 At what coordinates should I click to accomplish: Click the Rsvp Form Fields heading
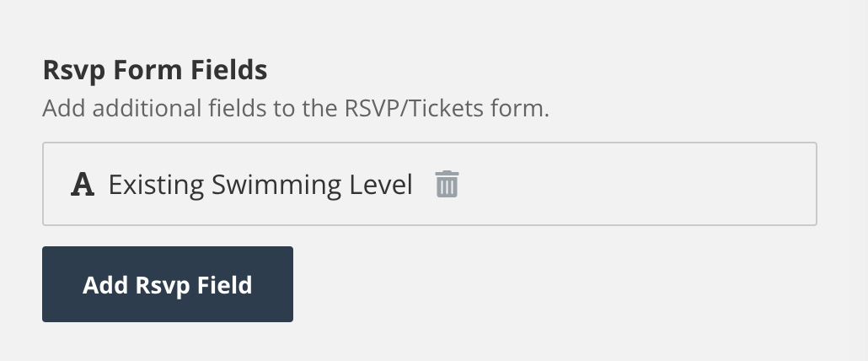point(155,71)
